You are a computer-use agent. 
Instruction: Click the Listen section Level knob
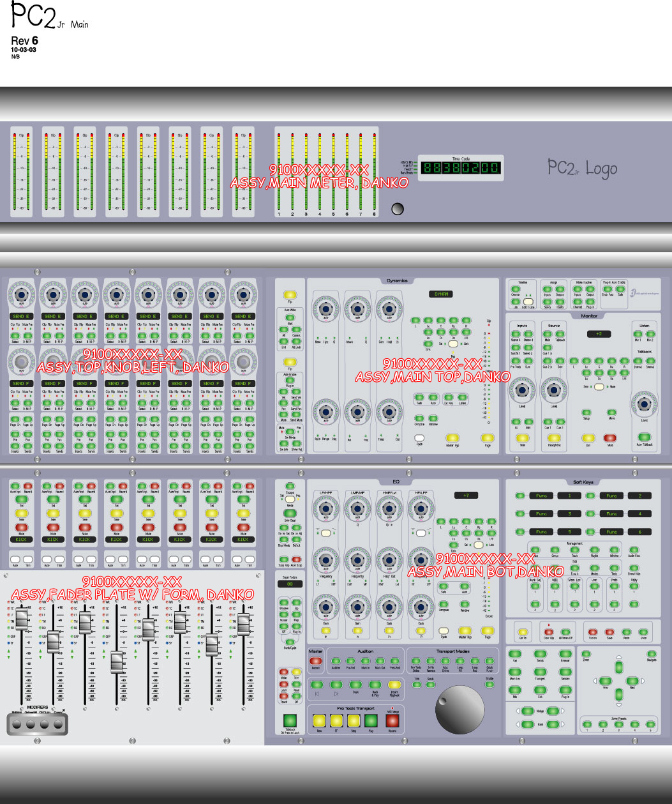(x=644, y=404)
